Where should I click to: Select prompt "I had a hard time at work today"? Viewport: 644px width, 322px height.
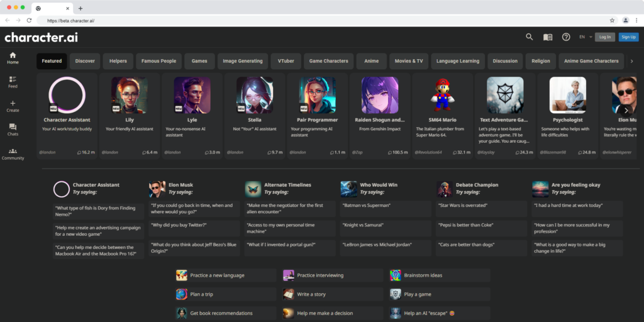point(577,209)
